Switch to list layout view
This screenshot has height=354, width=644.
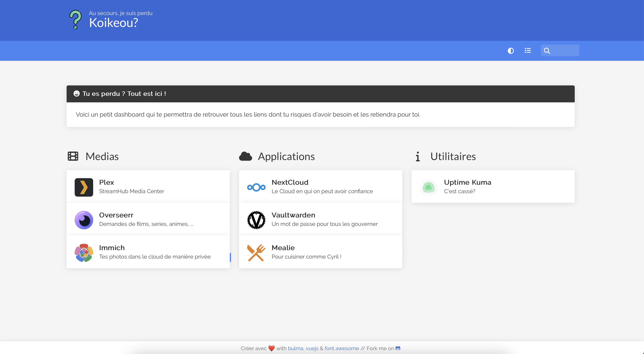[x=528, y=51]
